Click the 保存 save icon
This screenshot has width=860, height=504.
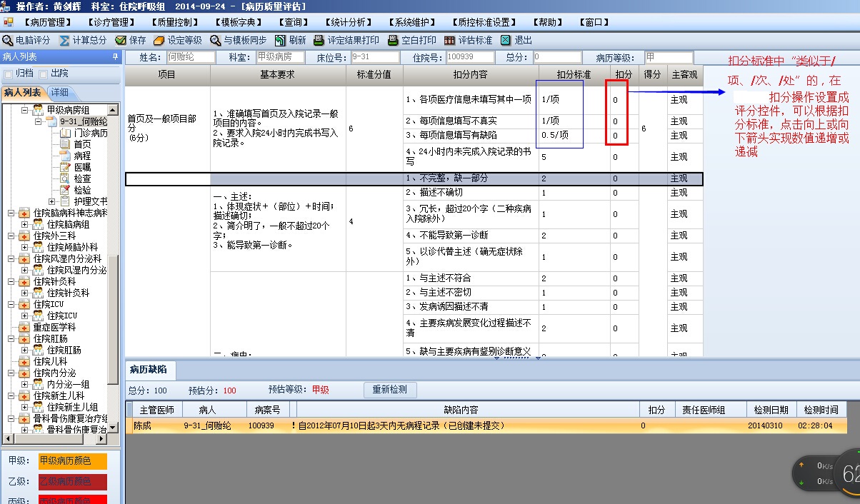point(121,41)
